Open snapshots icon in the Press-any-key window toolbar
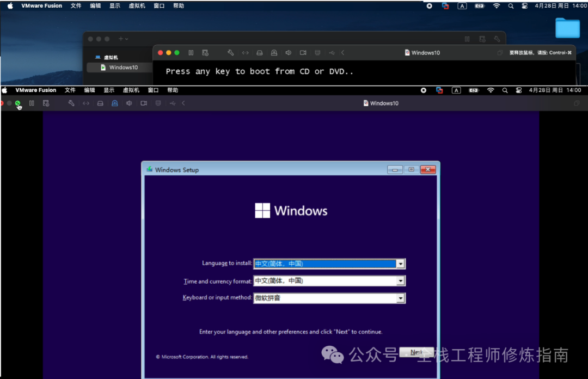588x379 pixels. click(x=205, y=53)
